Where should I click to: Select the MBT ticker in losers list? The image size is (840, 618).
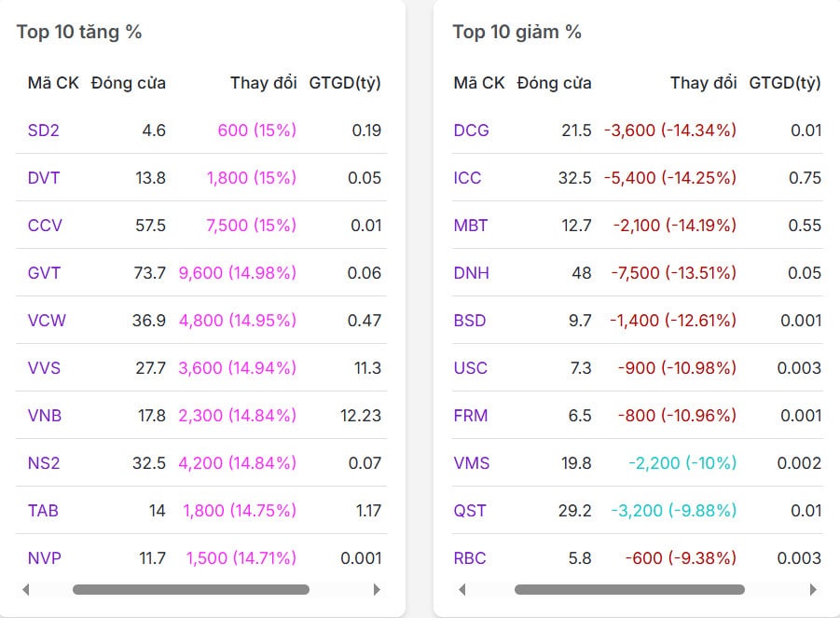(471, 226)
